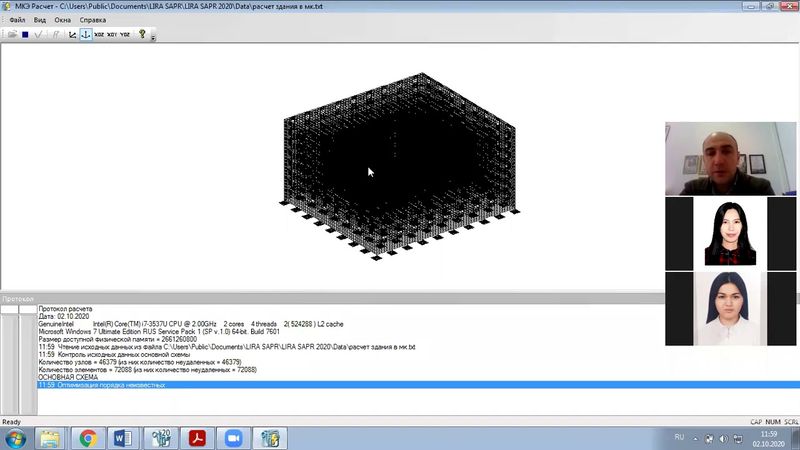Open the Справка menu
The image size is (800, 450).
tap(92, 20)
